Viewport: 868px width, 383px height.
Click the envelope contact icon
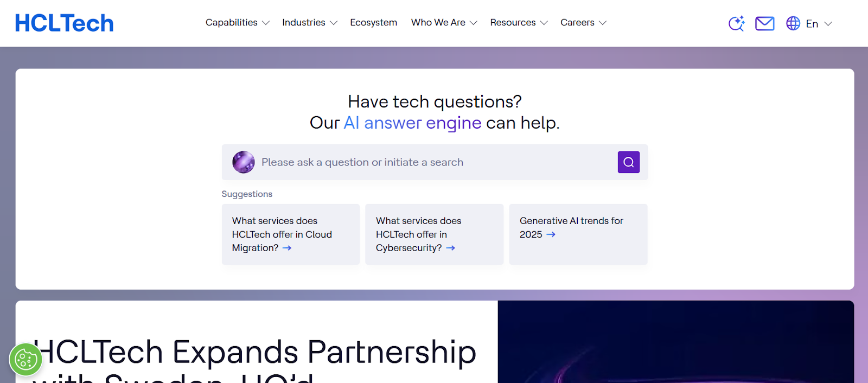pyautogui.click(x=764, y=23)
